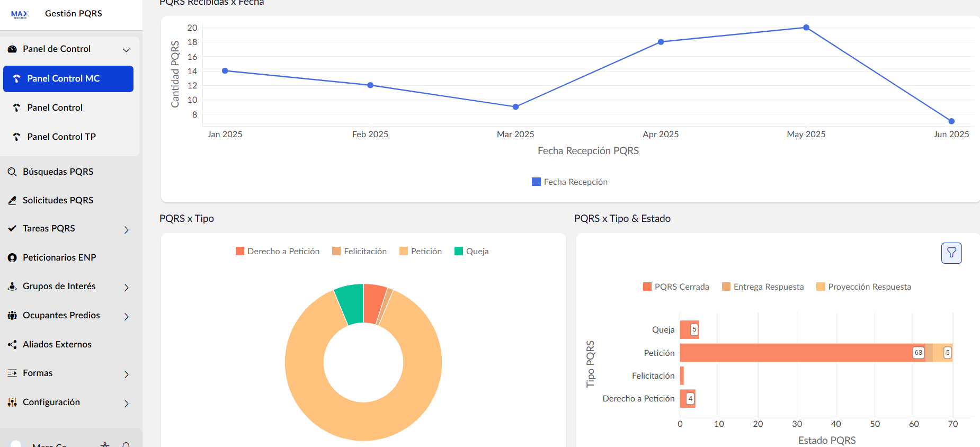Open the chart filter funnel icon

[951, 253]
